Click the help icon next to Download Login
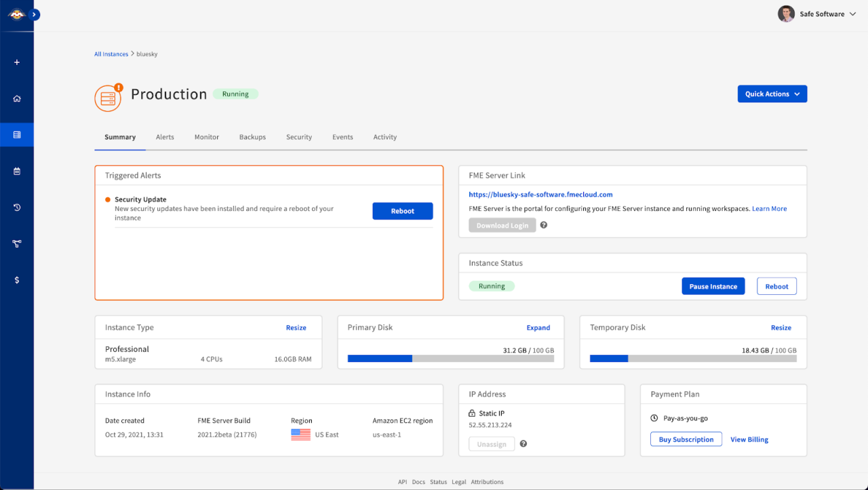Viewport: 868px width, 490px height. coord(544,225)
